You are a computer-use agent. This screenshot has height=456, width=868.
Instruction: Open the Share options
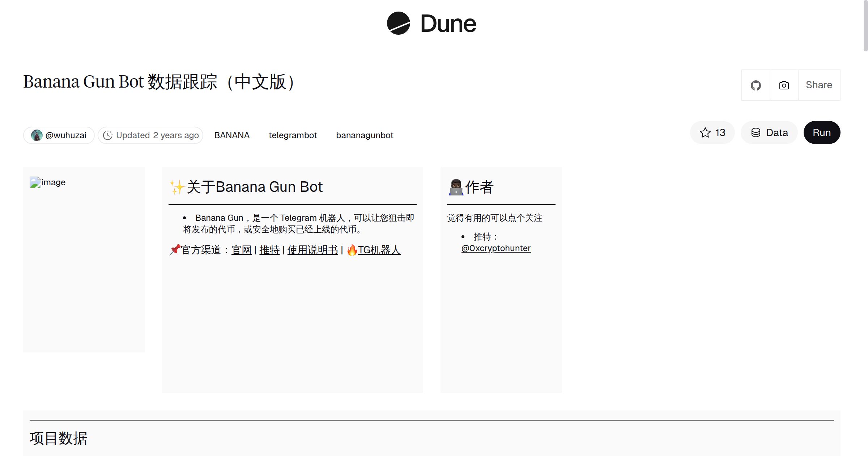pyautogui.click(x=819, y=85)
